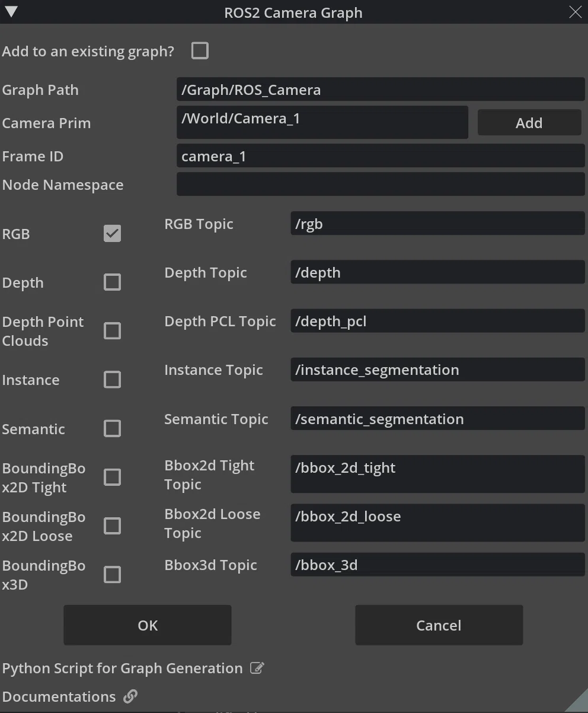This screenshot has height=713, width=588.
Task: Edit the RGB Topic field
Action: click(437, 224)
